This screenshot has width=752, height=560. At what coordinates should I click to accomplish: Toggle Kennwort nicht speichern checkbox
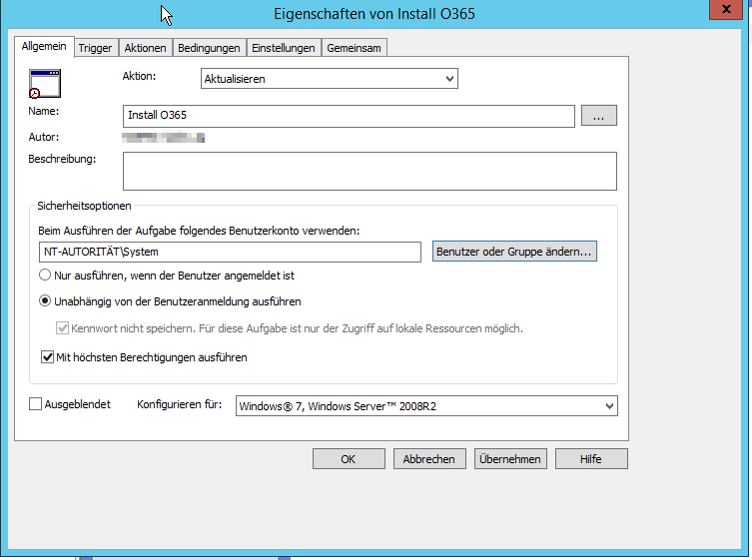point(62,328)
